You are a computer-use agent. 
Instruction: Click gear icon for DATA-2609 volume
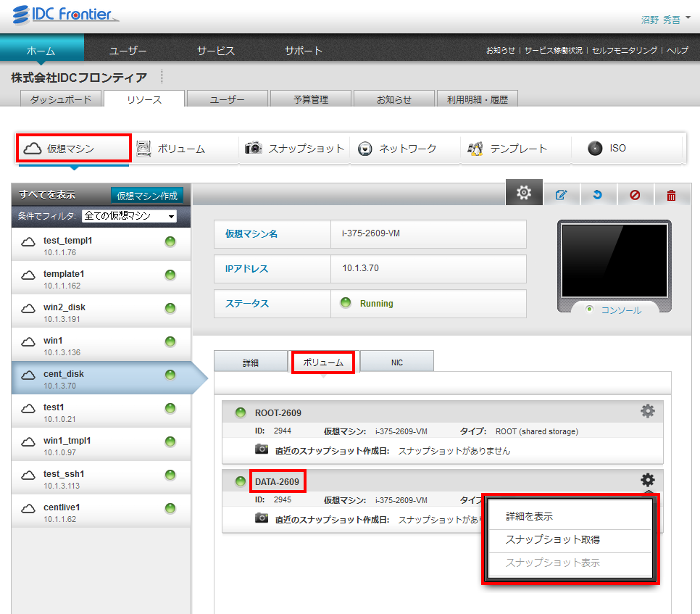click(x=648, y=480)
